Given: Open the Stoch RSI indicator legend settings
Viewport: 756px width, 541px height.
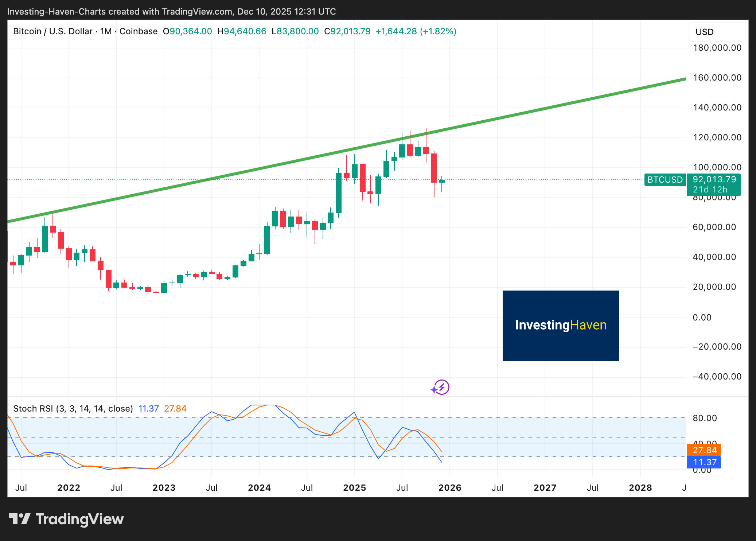Looking at the screenshot, I should 73,409.
